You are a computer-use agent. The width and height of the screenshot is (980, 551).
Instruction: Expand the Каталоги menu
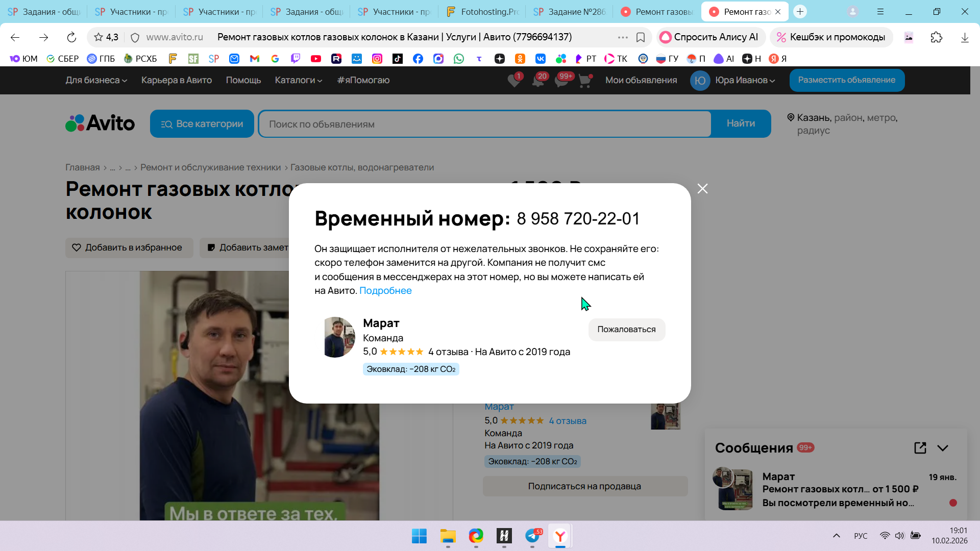(x=298, y=80)
